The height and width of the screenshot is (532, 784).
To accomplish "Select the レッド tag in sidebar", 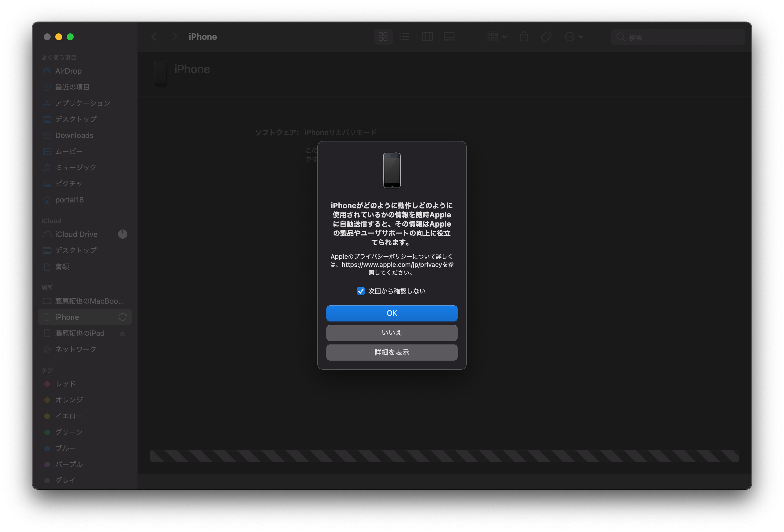I will [65, 384].
